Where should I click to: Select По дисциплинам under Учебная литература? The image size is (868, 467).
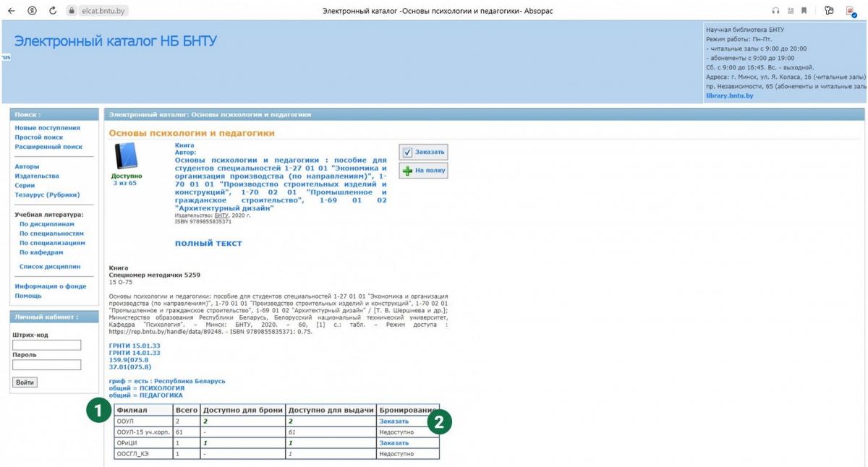(x=47, y=224)
